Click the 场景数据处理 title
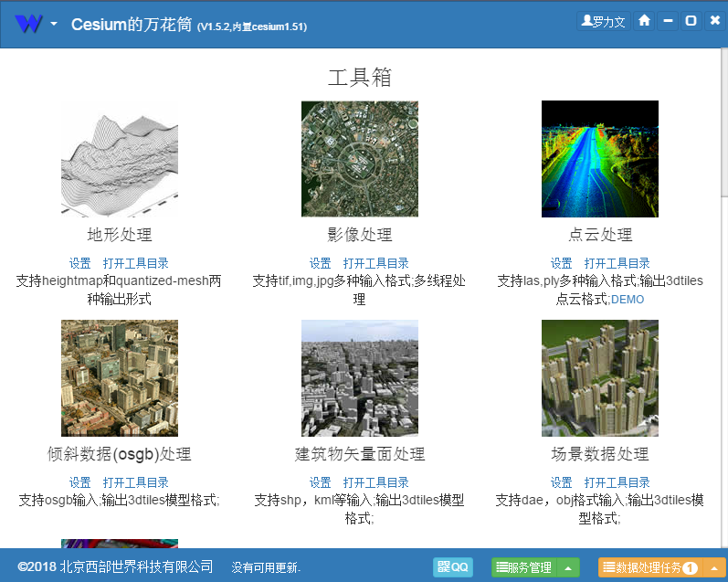This screenshot has width=728, height=582. [600, 454]
